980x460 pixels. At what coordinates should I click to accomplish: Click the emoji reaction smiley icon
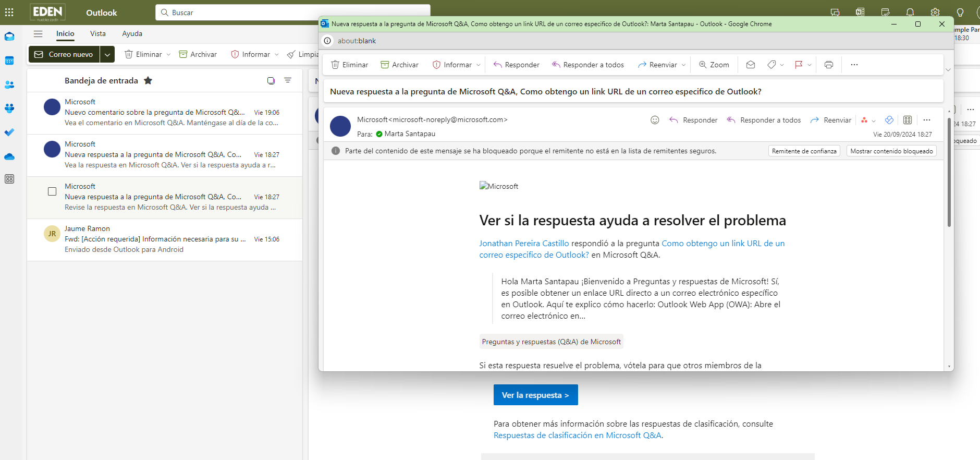[655, 120]
